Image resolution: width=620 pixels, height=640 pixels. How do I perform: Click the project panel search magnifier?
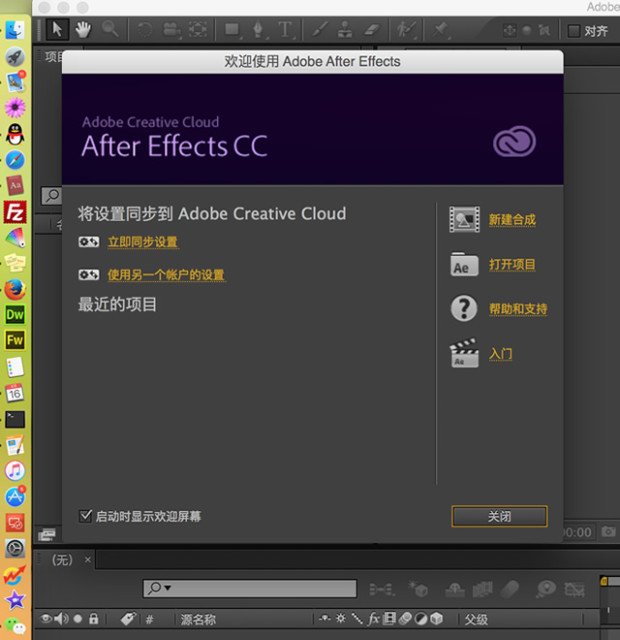52,196
